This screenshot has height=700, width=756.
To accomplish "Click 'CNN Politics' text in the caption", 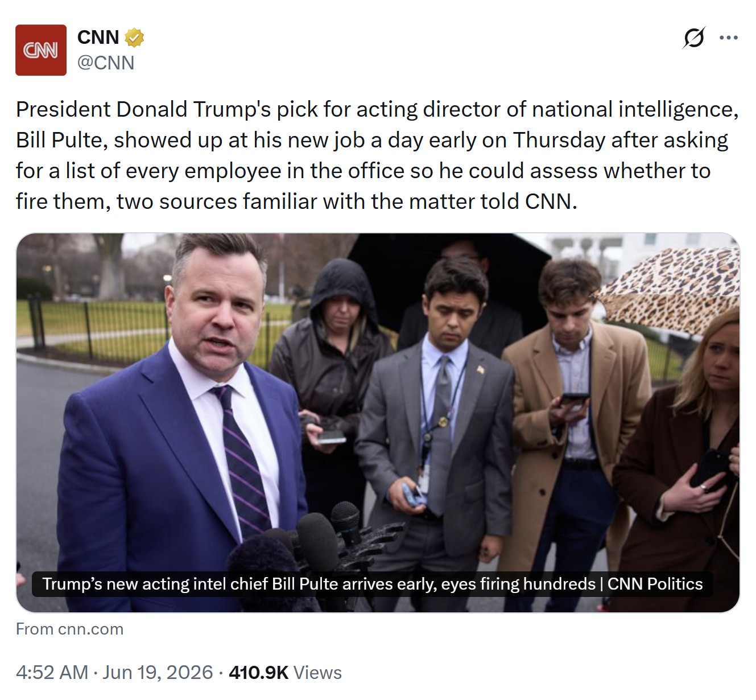I will click(x=655, y=584).
